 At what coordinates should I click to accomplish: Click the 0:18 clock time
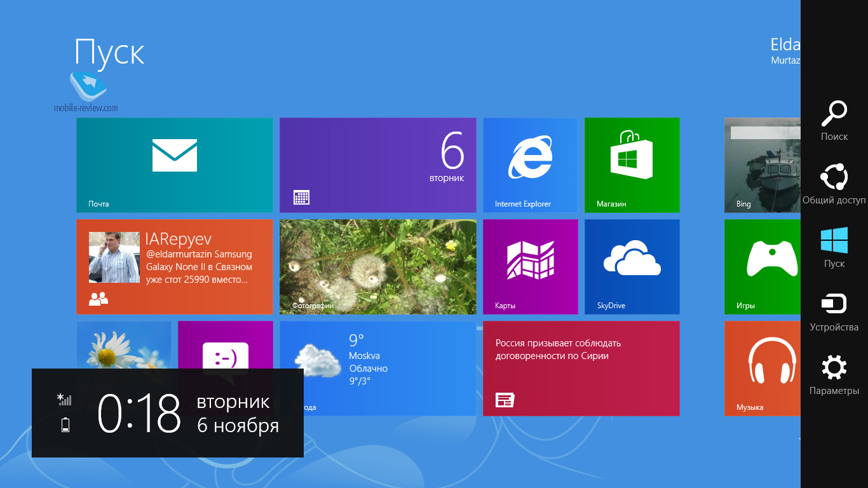click(140, 413)
